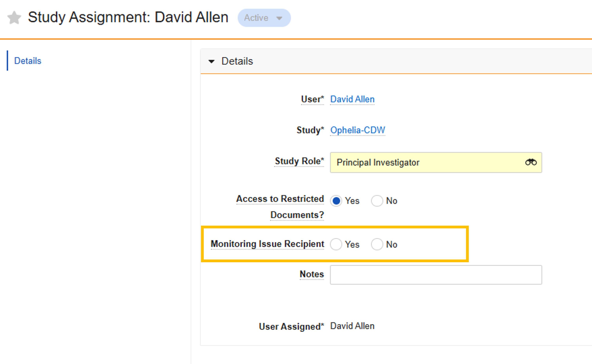
Task: Select Yes for Access to Restricted Documents
Action: click(x=336, y=201)
